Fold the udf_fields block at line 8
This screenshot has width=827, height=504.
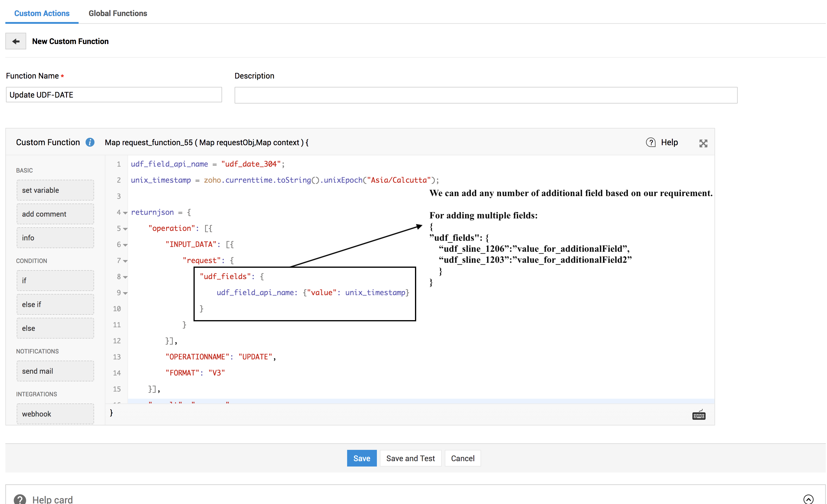pyautogui.click(x=125, y=277)
